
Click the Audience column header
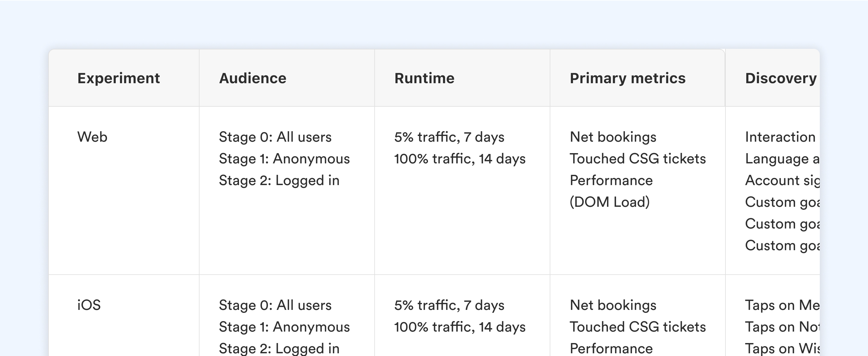click(x=253, y=78)
